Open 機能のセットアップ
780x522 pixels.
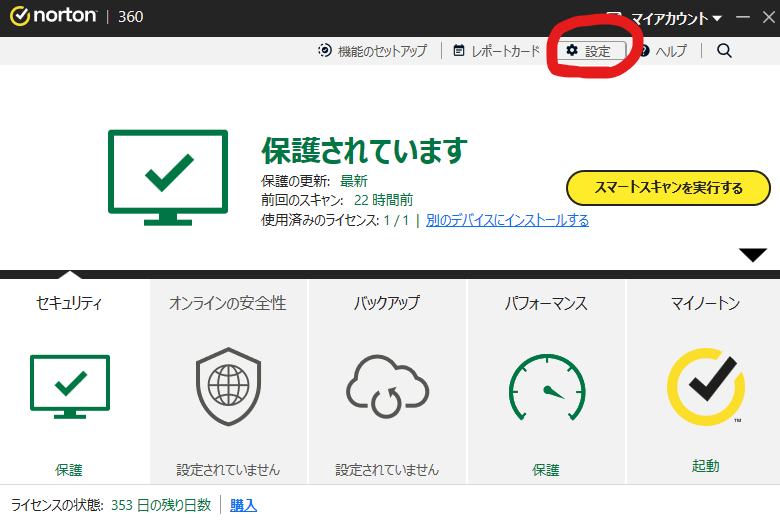(373, 51)
